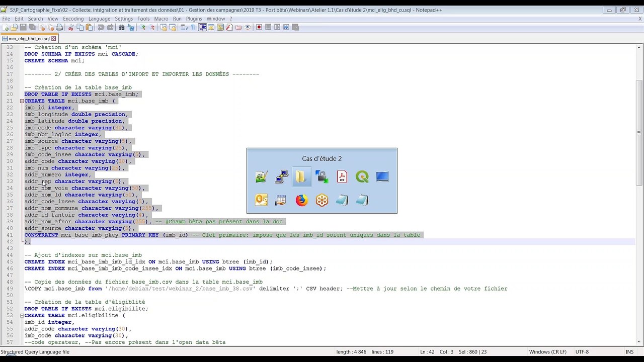Toggle word wrap in the toolbar
The height and width of the screenshot is (362, 644).
click(x=184, y=27)
